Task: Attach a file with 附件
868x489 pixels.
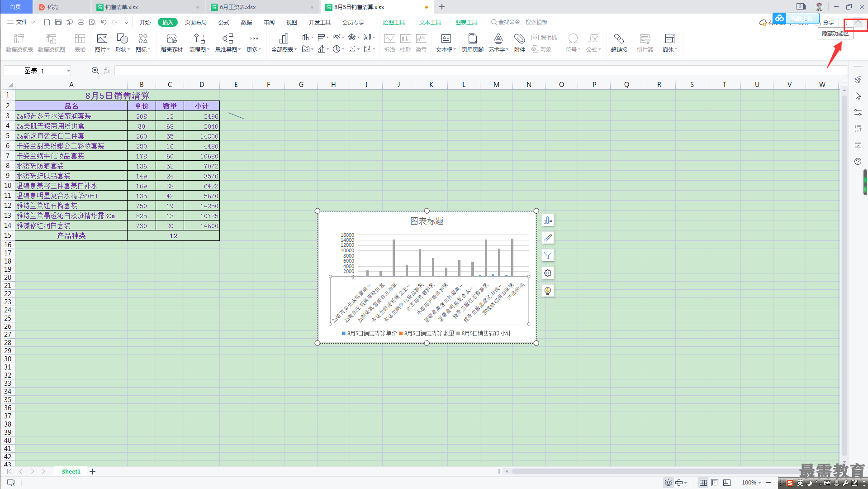Action: coord(519,43)
